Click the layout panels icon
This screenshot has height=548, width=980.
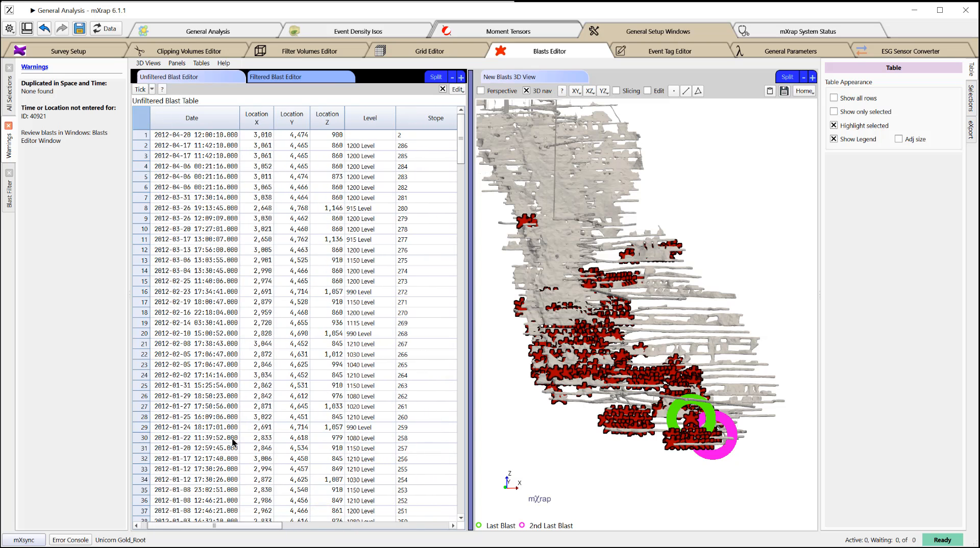pyautogui.click(x=27, y=29)
